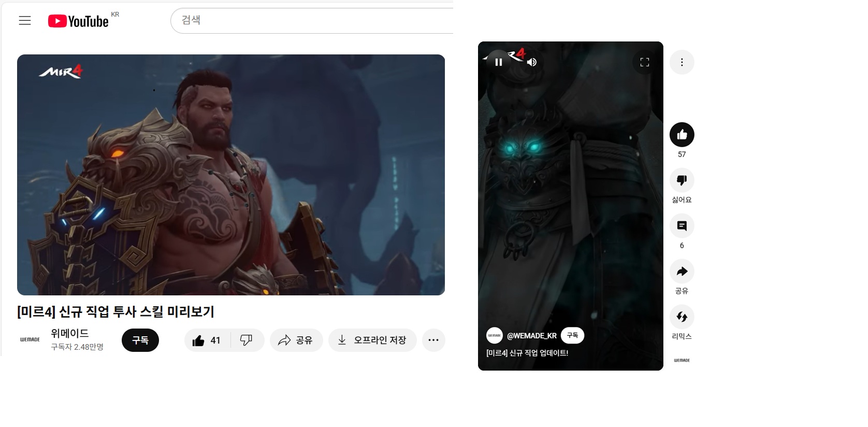Like the video with 41 likes
This screenshot has width=868, height=427.
pyautogui.click(x=207, y=340)
